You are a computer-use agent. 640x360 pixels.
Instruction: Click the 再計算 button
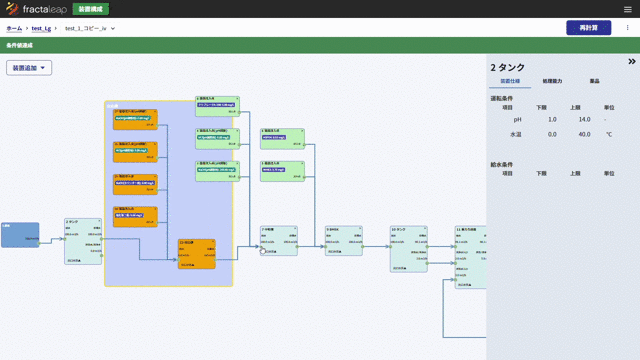click(x=589, y=28)
